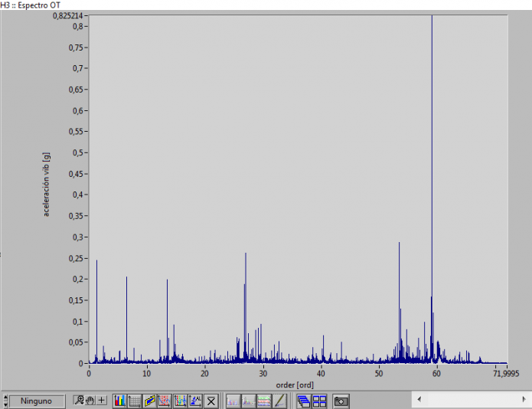Click the X-axis tick label 60
Viewport: 532px width, 409px height.
tap(436, 373)
